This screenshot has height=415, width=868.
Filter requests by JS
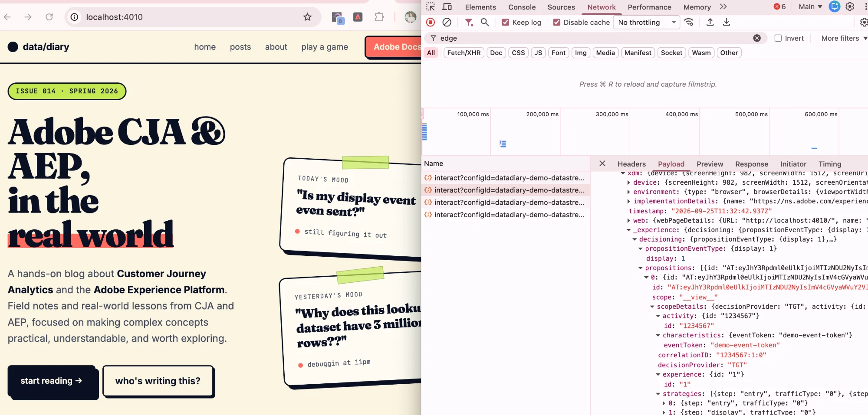(538, 53)
